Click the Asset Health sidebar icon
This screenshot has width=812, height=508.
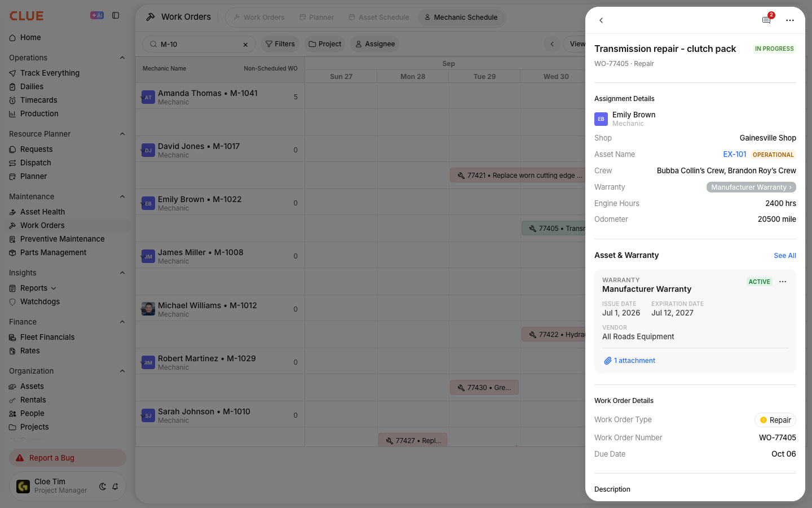(x=12, y=212)
